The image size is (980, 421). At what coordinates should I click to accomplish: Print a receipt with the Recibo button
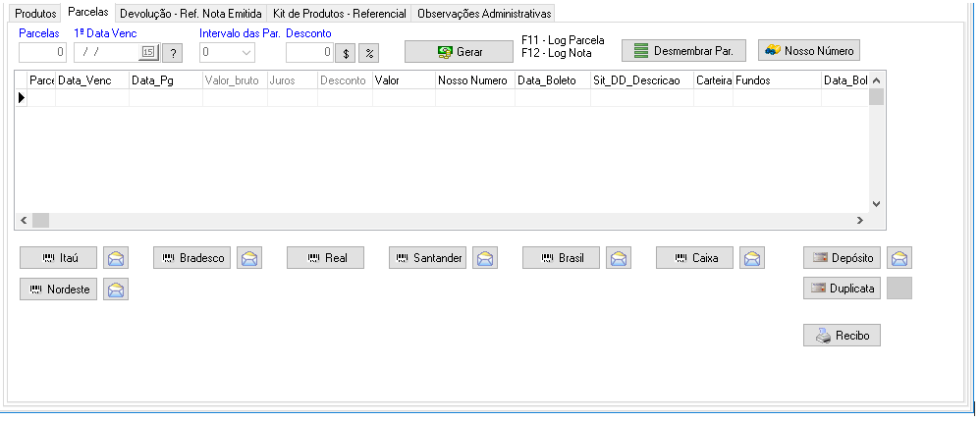coord(843,336)
